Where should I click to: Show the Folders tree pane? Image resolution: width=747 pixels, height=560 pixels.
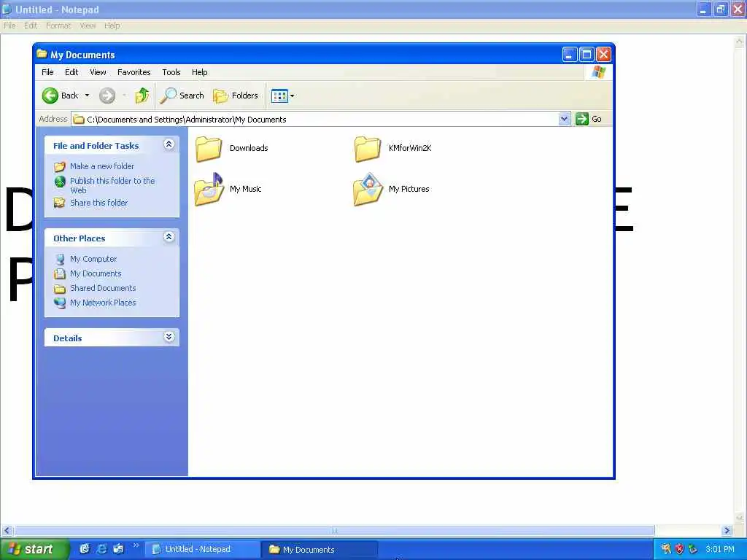pyautogui.click(x=236, y=96)
